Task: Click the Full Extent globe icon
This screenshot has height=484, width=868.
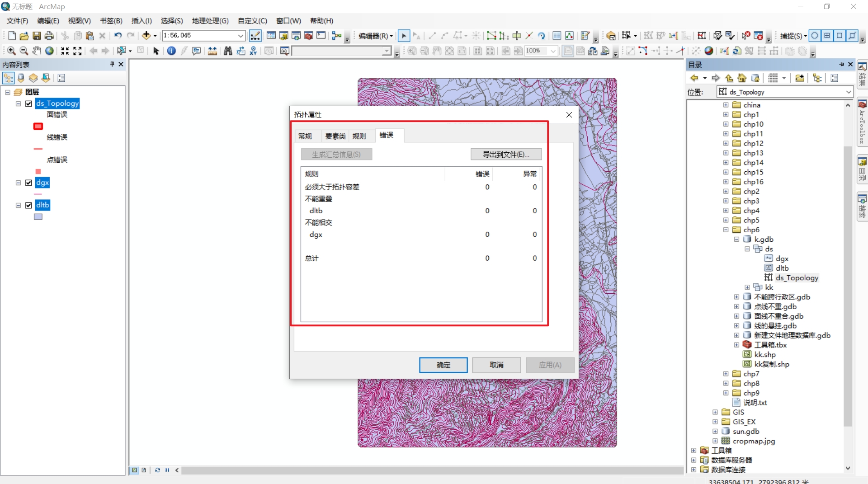Action: coord(49,51)
